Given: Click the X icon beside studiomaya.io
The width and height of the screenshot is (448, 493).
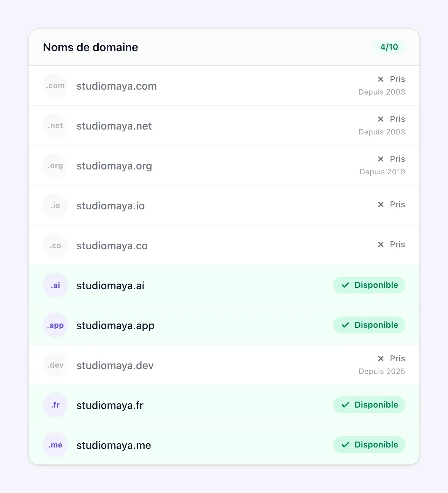Looking at the screenshot, I should point(381,204).
